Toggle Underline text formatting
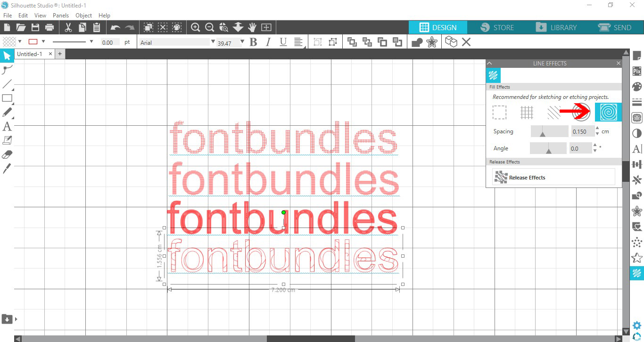 283,42
